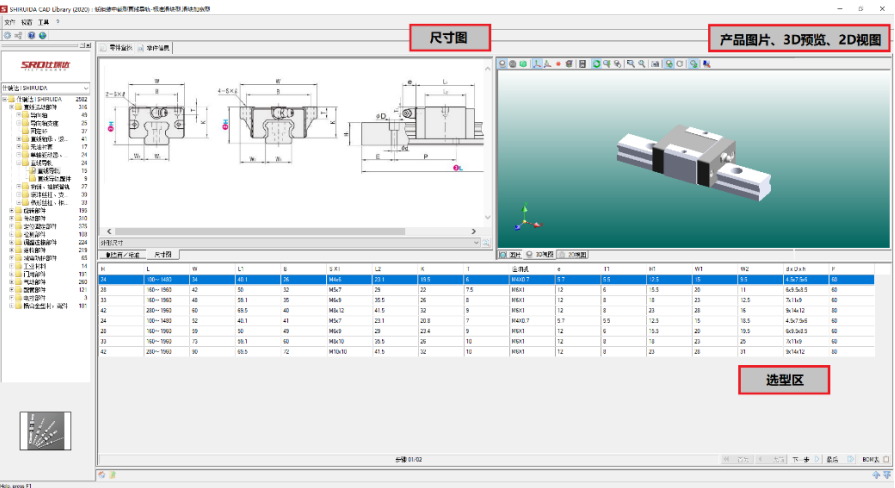Click the pink marker on the left dimension drawing

click(110, 126)
